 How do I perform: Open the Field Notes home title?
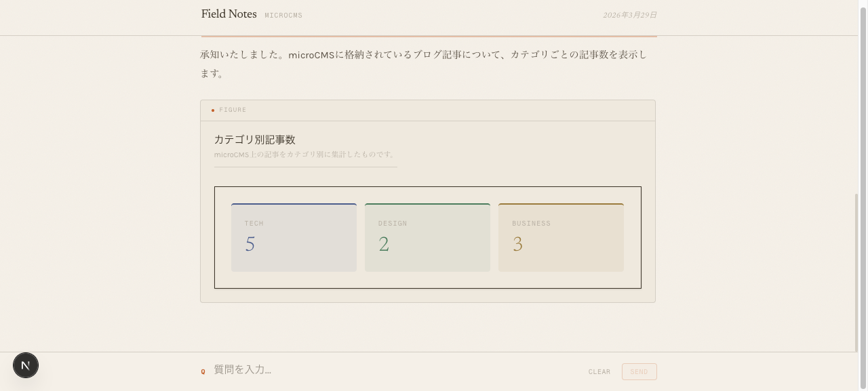(x=229, y=14)
